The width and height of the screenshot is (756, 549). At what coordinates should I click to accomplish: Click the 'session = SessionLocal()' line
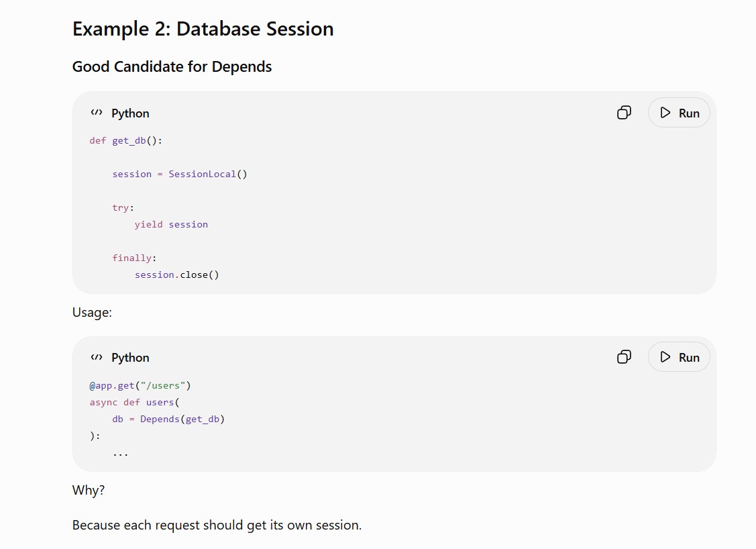tap(180, 174)
